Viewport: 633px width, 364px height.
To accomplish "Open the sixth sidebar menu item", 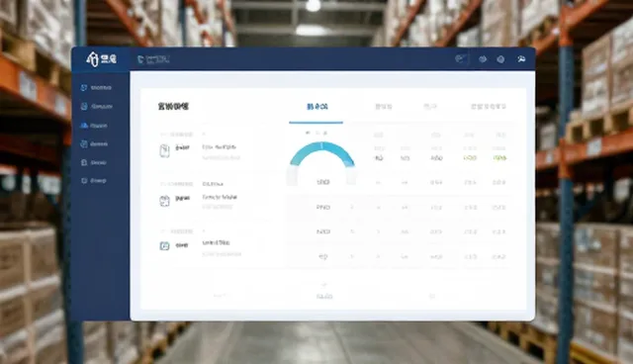I will [x=93, y=181].
